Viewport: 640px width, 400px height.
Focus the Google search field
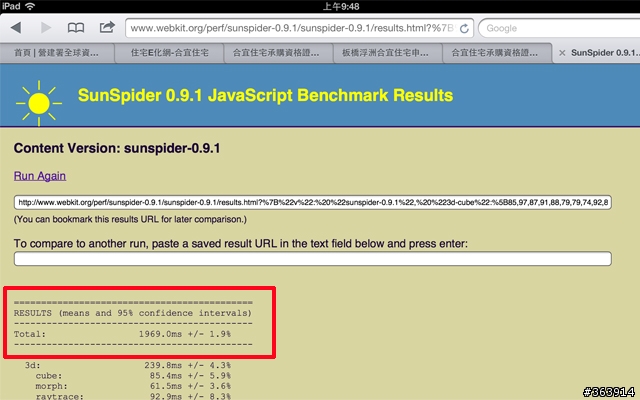pyautogui.click(x=559, y=28)
